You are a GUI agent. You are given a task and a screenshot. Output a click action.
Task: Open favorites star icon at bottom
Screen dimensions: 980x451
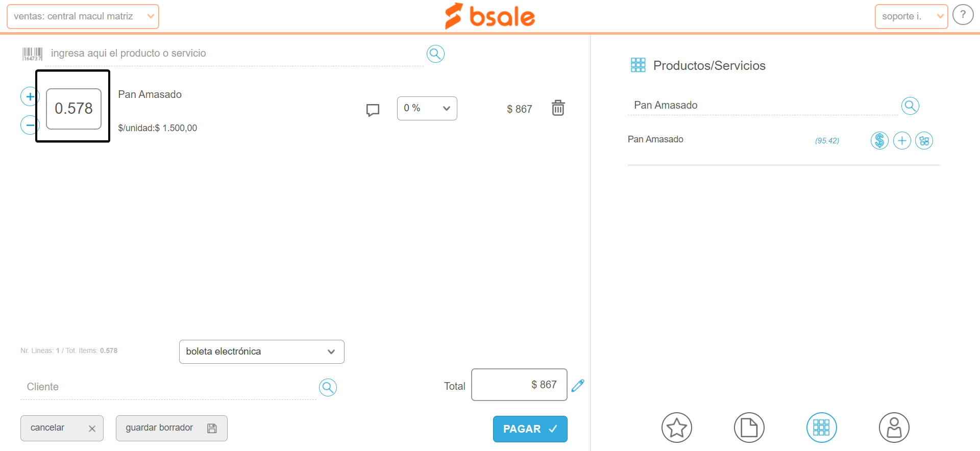[x=677, y=428]
